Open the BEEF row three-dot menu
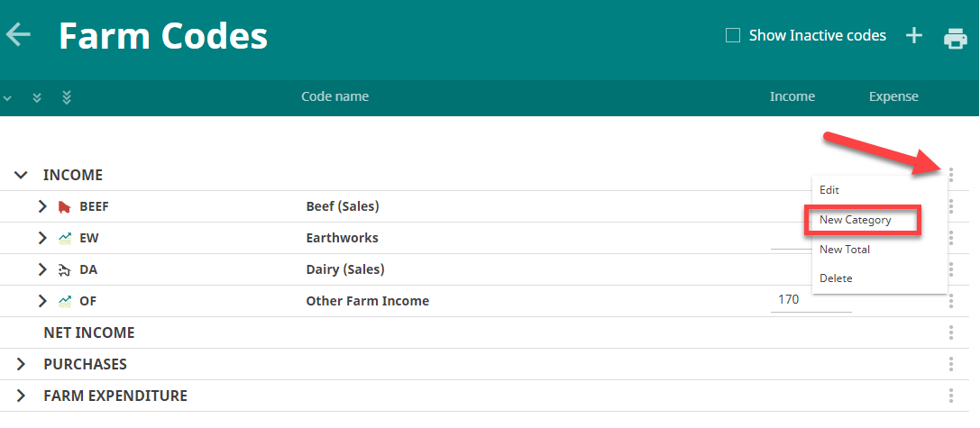This screenshot has width=980, height=428. tap(951, 206)
